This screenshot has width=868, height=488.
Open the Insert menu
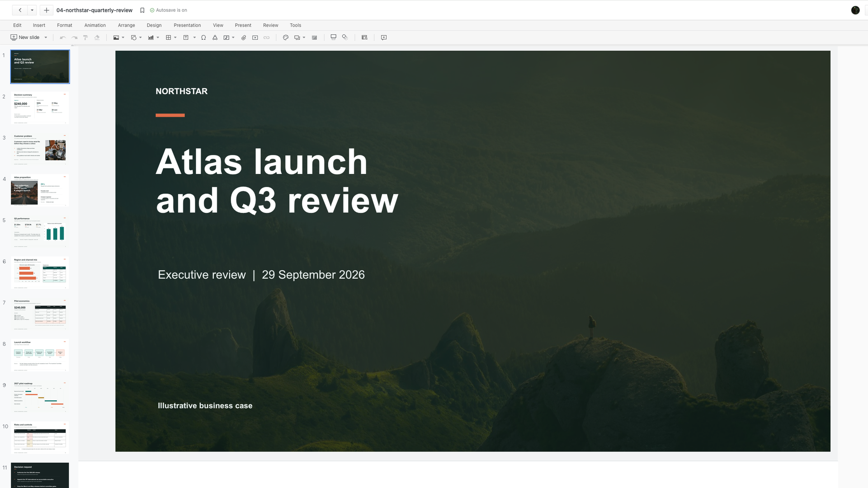tap(39, 25)
